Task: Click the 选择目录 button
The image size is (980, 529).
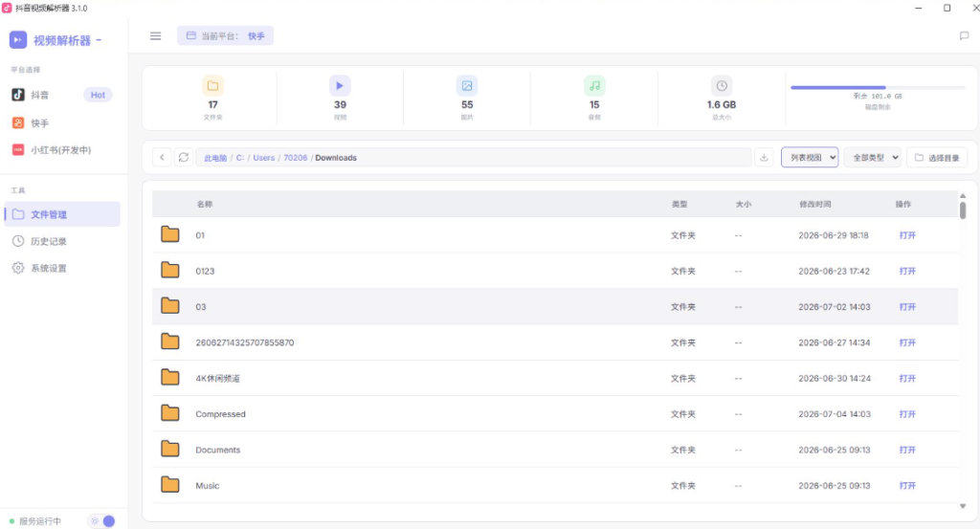Action: [937, 158]
